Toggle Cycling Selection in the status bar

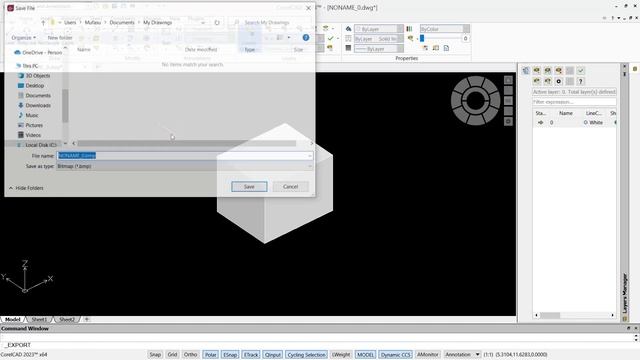[306, 355]
